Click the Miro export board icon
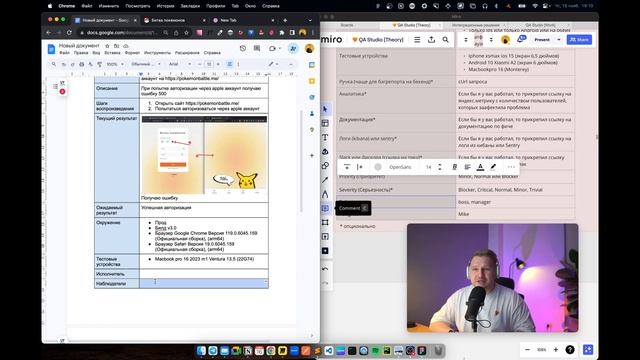Screen dimensions: 640x360 (x=431, y=40)
